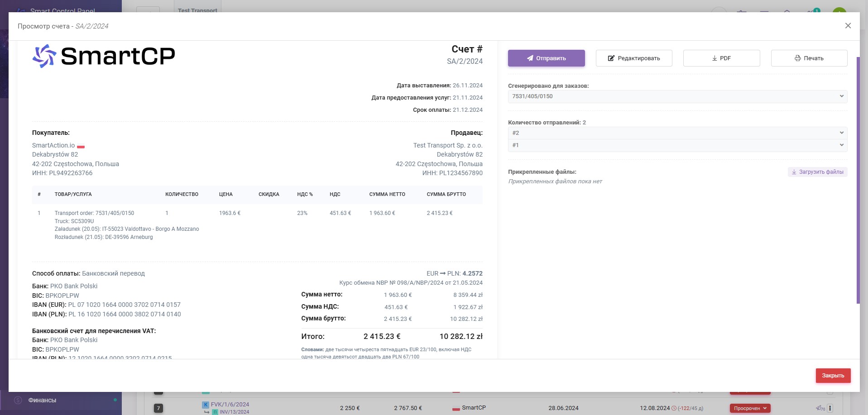
Task: Switch to the Test Transport tab
Action: 198,11
